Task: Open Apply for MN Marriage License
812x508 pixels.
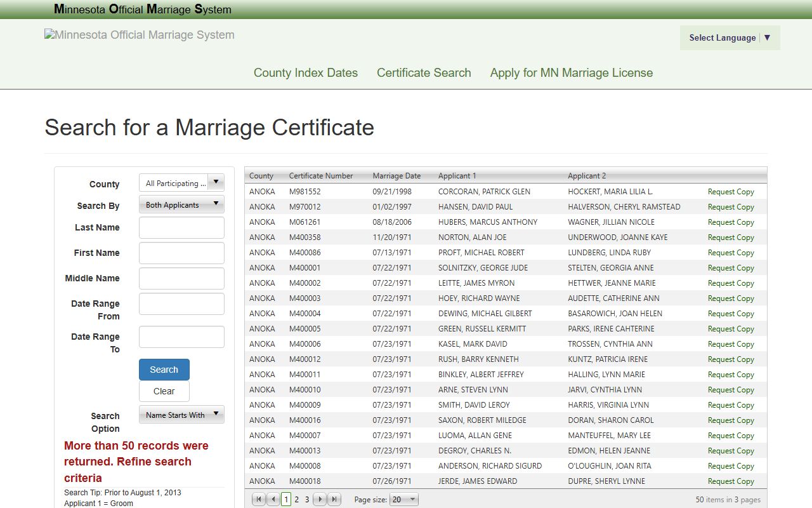Action: tap(572, 72)
